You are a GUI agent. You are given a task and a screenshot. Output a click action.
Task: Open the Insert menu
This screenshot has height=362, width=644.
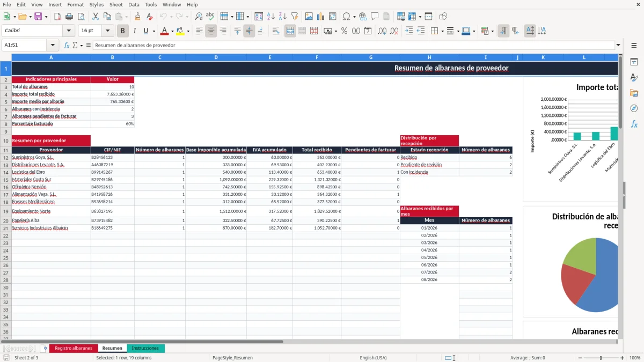click(55, 4)
